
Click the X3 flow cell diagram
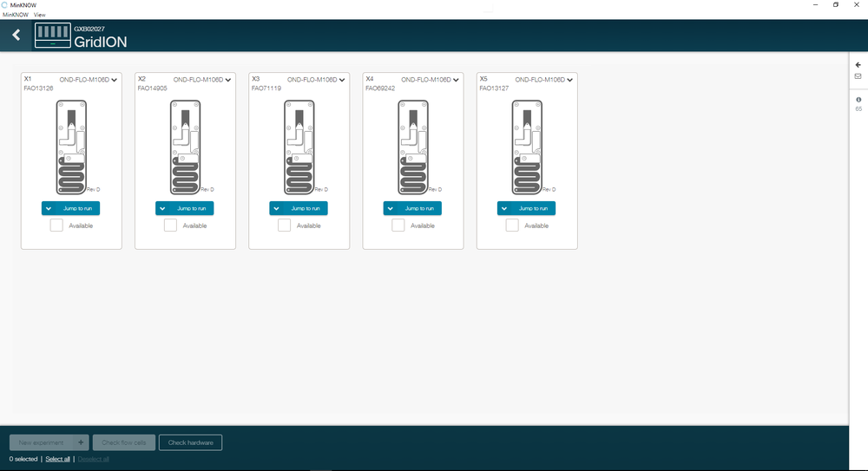point(299,147)
